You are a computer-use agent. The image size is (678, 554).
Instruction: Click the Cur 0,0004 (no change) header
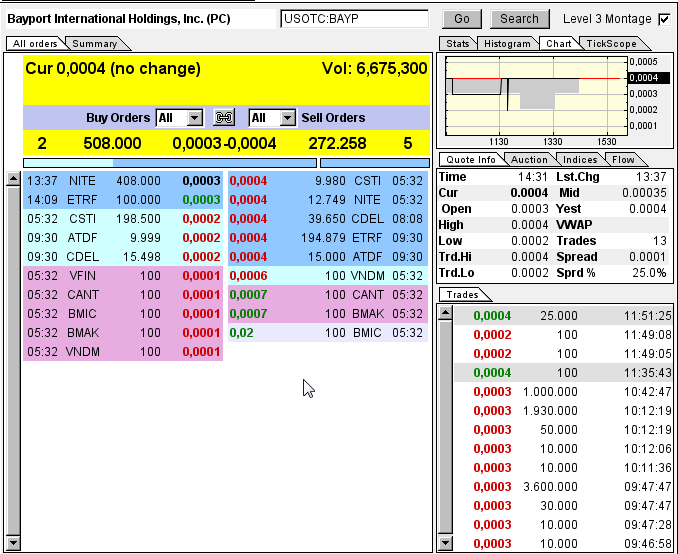pyautogui.click(x=113, y=69)
